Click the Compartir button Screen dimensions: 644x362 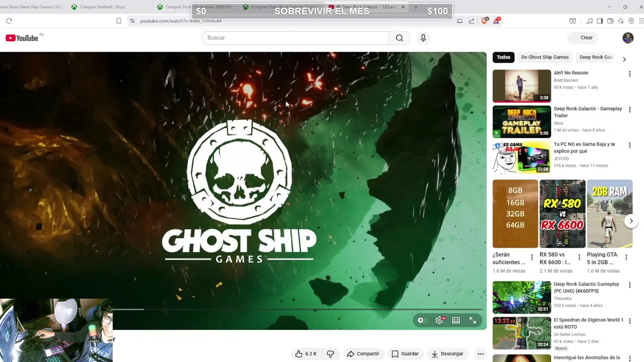coord(363,354)
